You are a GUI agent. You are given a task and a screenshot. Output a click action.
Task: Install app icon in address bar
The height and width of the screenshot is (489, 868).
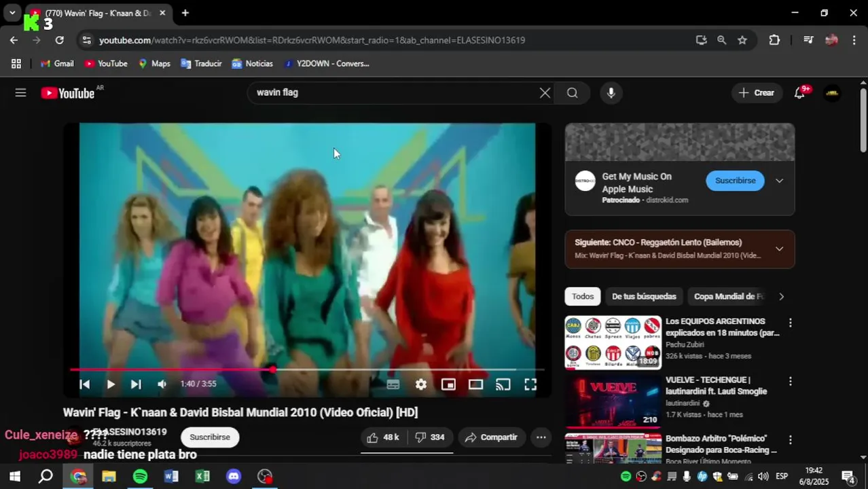pyautogui.click(x=702, y=40)
